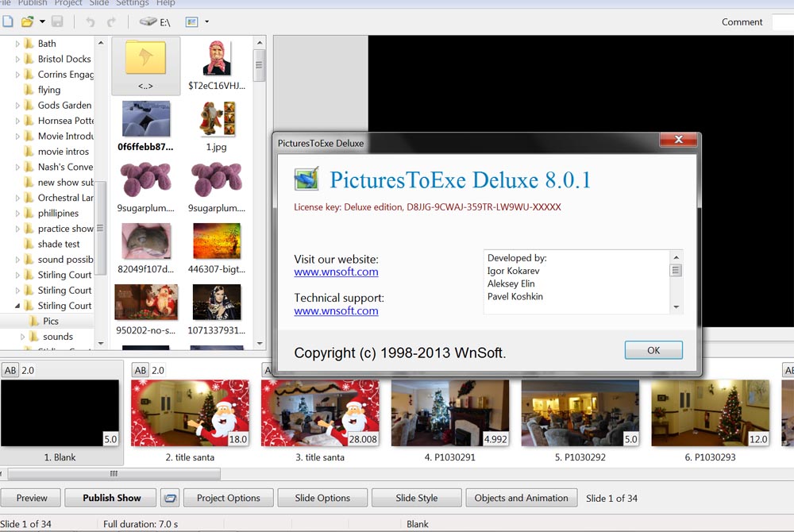Select slide 1. Blank in the slide list

(60, 414)
